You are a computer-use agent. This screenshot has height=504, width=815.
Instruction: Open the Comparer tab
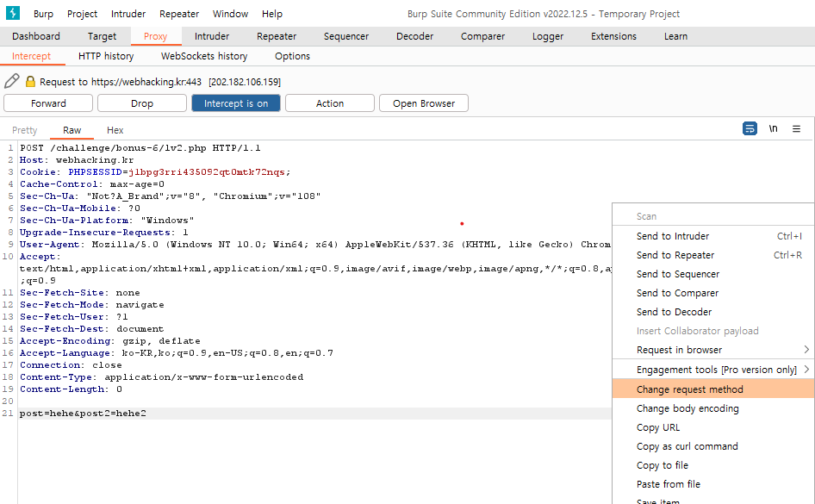482,36
